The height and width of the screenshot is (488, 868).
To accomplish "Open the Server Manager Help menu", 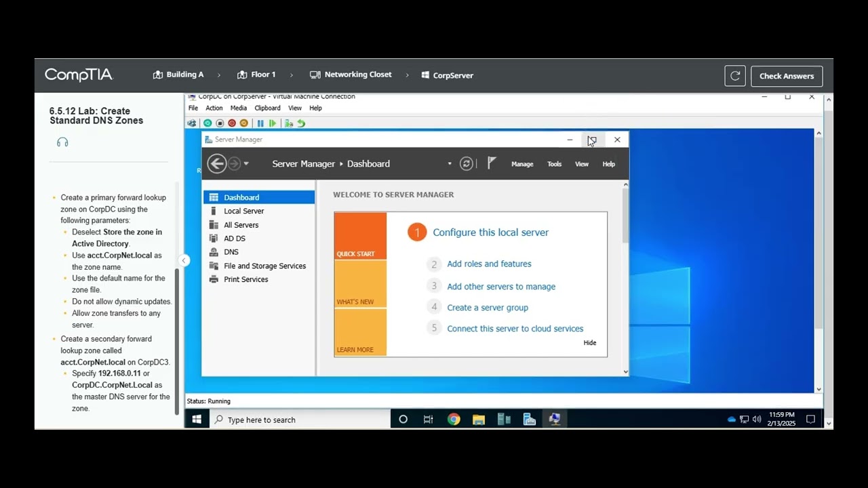I will point(609,164).
